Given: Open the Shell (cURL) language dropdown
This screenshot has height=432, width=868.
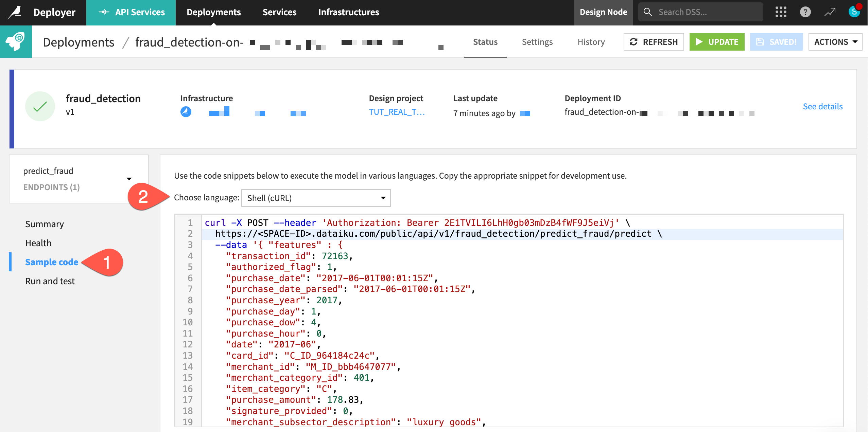Looking at the screenshot, I should (316, 198).
